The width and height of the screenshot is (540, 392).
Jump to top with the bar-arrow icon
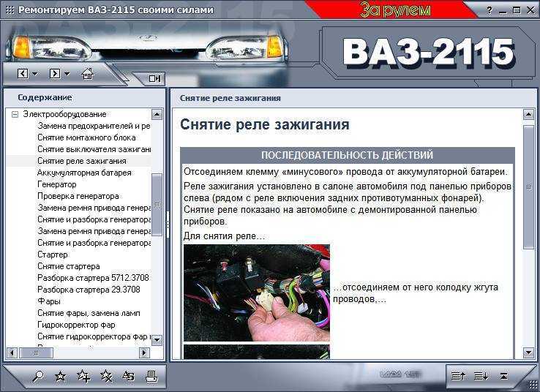[503, 376]
